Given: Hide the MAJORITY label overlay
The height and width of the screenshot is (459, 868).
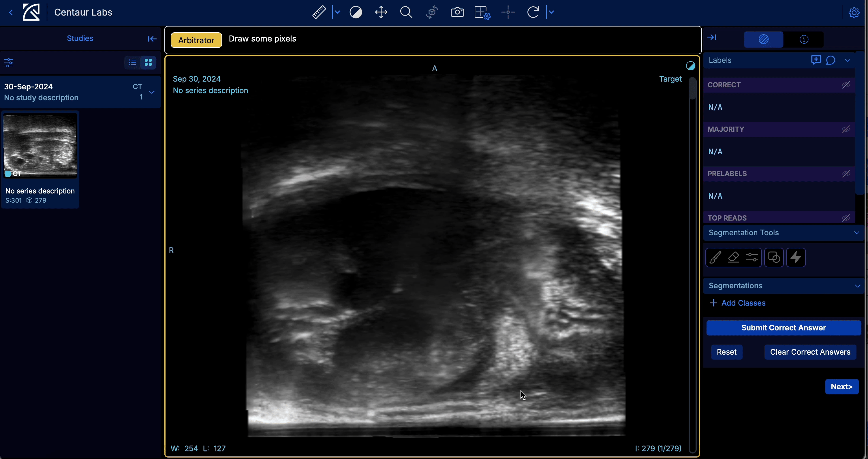Looking at the screenshot, I should (x=846, y=129).
